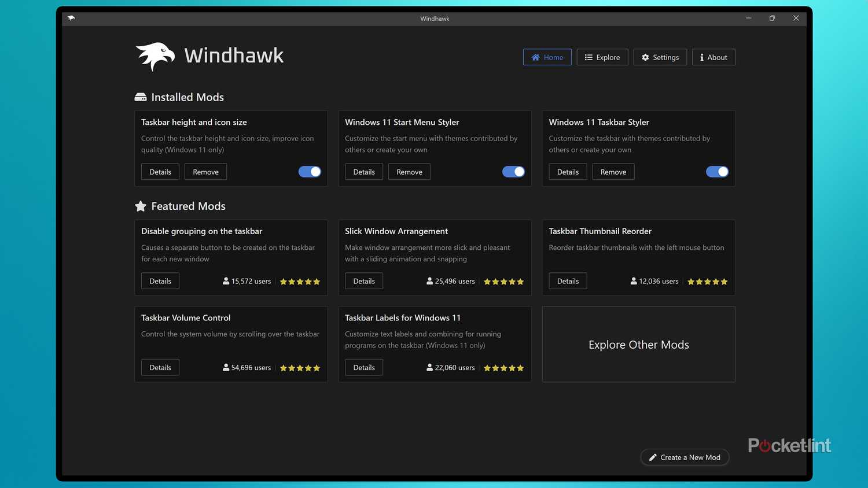Viewport: 868px width, 488px height.
Task: Disable the Windows 11 Taskbar Styler mod
Action: coord(717,172)
